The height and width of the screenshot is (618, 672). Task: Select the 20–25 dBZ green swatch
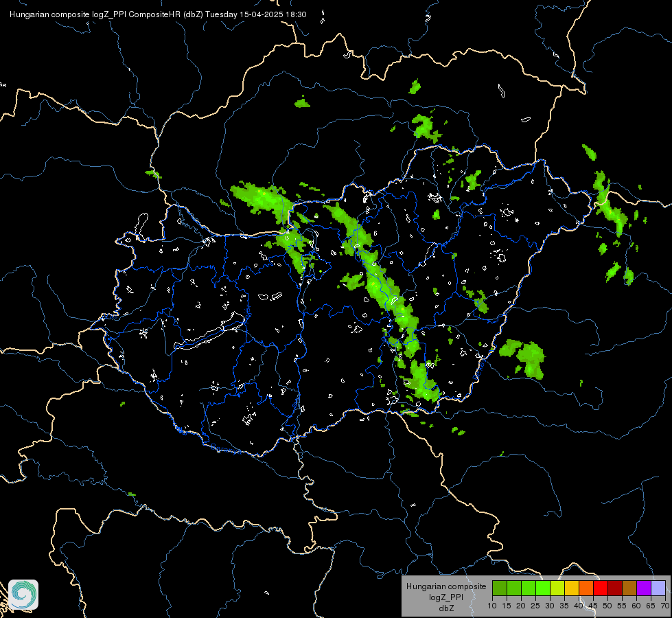point(529,588)
